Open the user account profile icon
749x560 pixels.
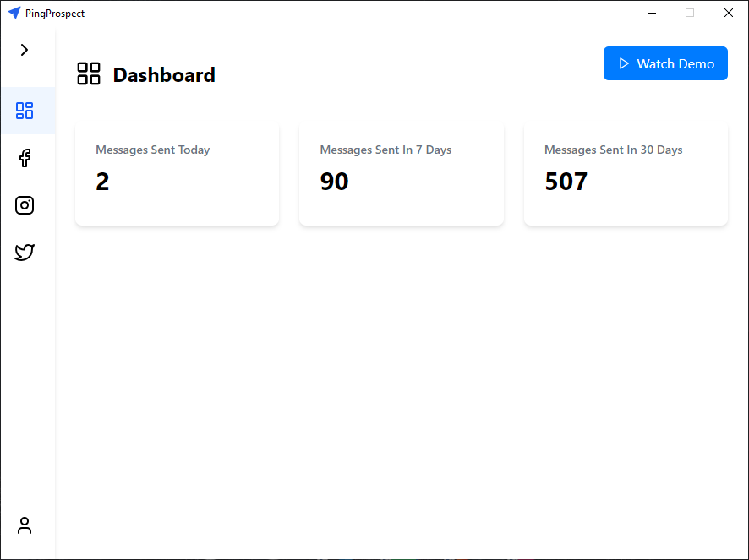point(25,525)
